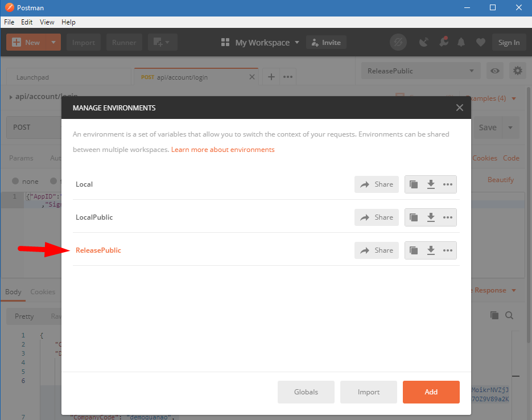This screenshot has height=420, width=532.
Task: Open the ReleasePublic environment
Action: (x=98, y=250)
